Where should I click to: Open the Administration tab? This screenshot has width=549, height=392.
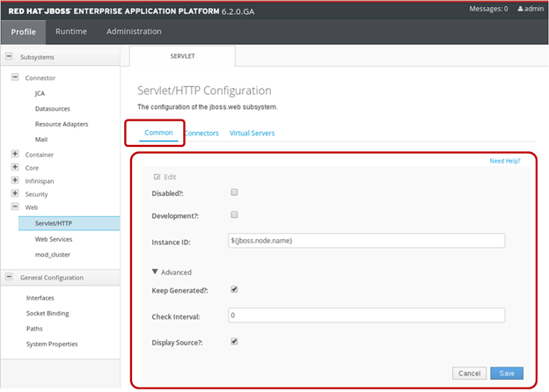134,32
